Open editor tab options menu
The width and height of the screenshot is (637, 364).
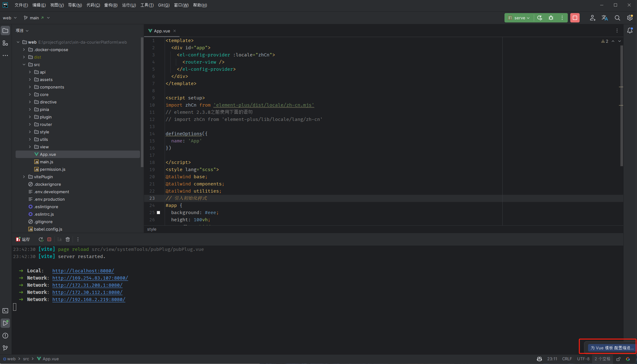(617, 31)
